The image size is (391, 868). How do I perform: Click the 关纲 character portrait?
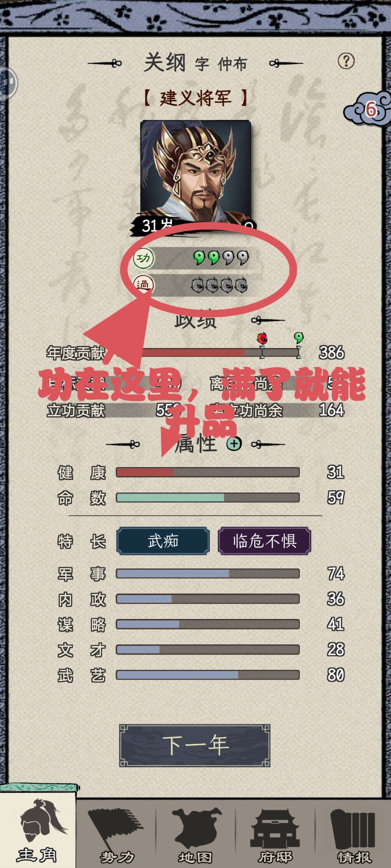point(195,171)
